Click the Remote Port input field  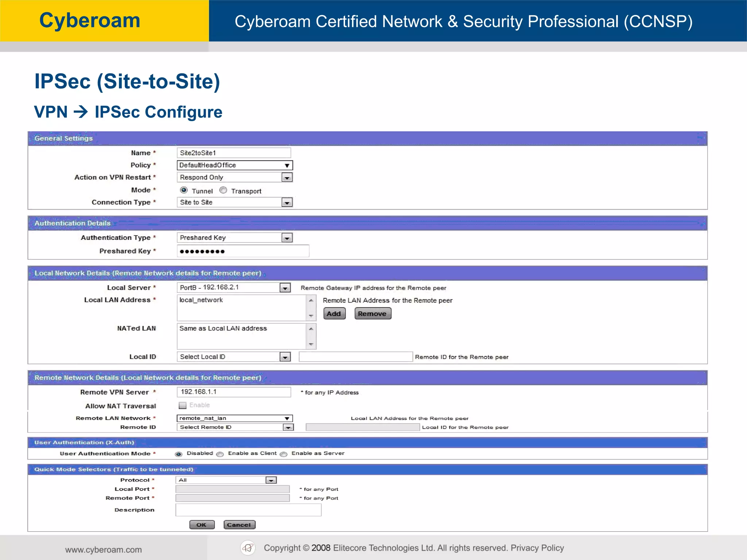tap(233, 498)
